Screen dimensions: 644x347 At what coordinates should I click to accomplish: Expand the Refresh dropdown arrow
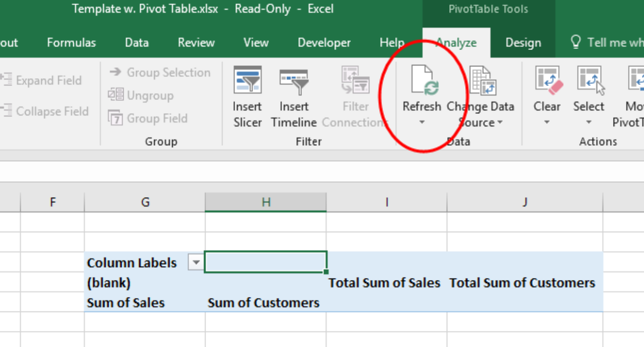pyautogui.click(x=422, y=123)
